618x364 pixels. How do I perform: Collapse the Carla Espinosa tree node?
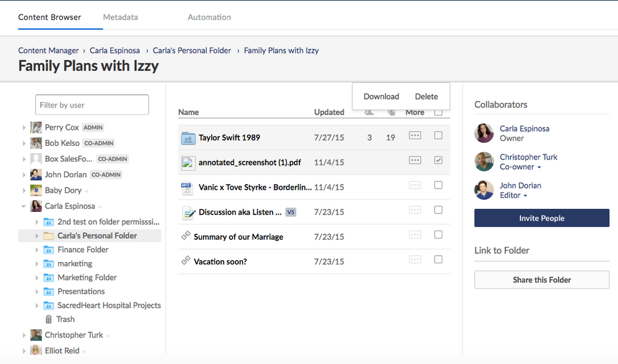(24, 206)
